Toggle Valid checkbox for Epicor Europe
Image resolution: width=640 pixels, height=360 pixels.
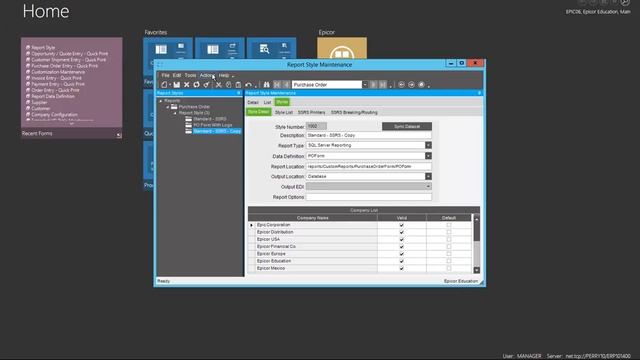click(x=402, y=254)
